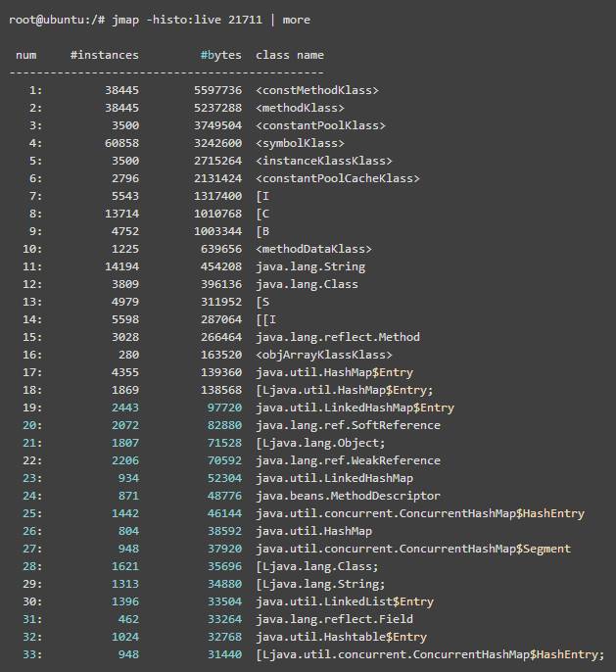Click the bytes value 1317400
Viewport: 616px width, 672px height.
[217, 196]
